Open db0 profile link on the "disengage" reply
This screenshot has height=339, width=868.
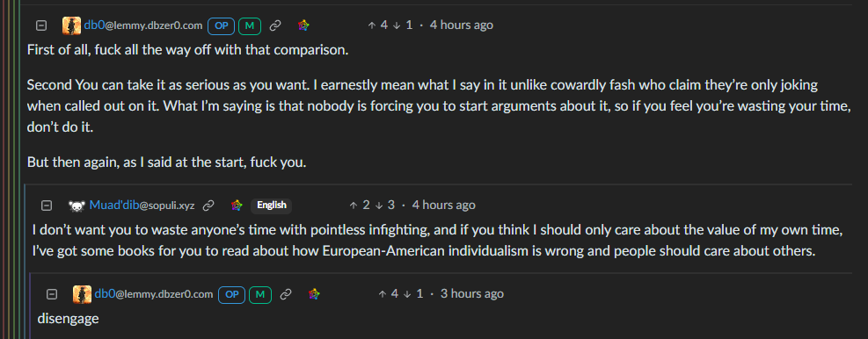click(153, 293)
